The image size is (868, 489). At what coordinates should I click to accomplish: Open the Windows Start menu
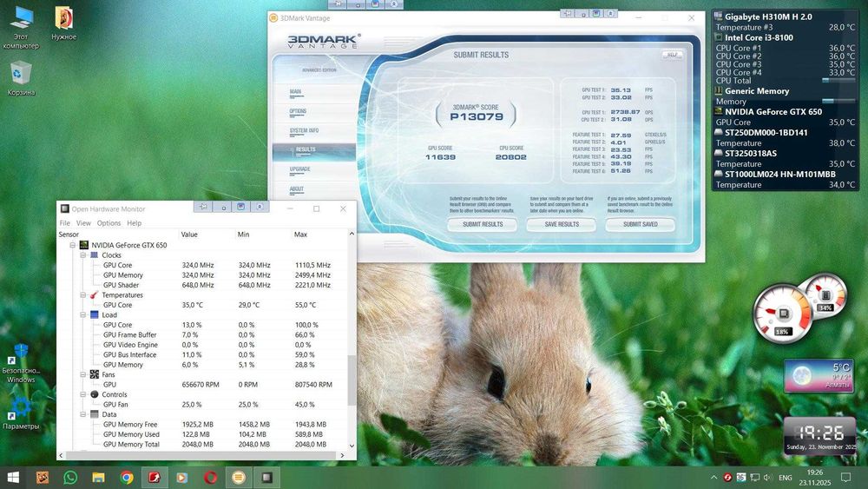[x=13, y=478]
